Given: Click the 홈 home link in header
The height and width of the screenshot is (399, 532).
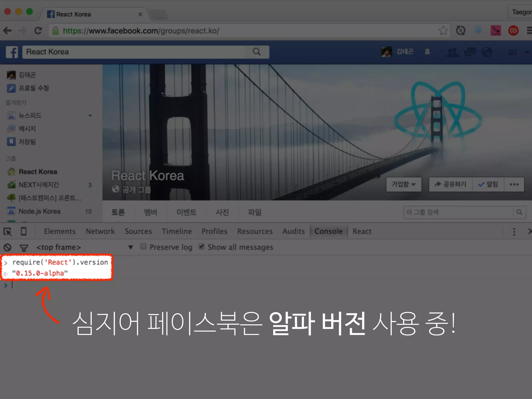Looking at the screenshot, I should coord(427,52).
